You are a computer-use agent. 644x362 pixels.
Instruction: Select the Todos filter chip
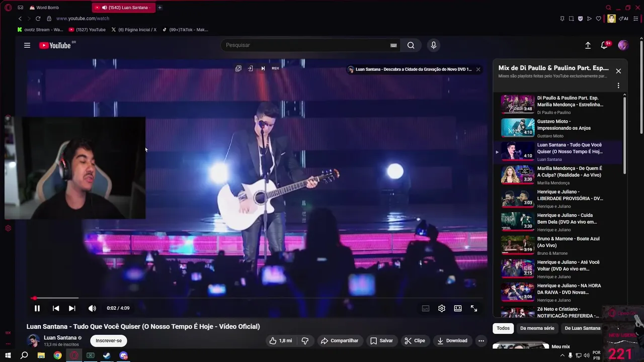click(503, 328)
